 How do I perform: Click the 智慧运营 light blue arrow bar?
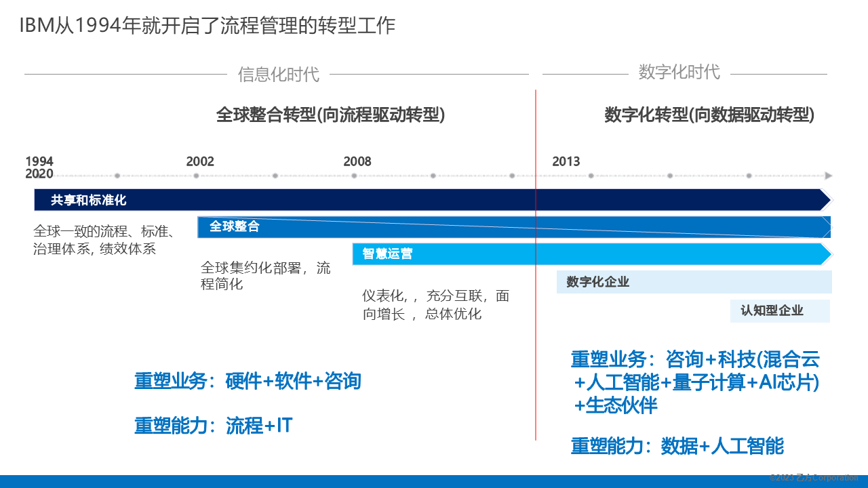(x=592, y=254)
